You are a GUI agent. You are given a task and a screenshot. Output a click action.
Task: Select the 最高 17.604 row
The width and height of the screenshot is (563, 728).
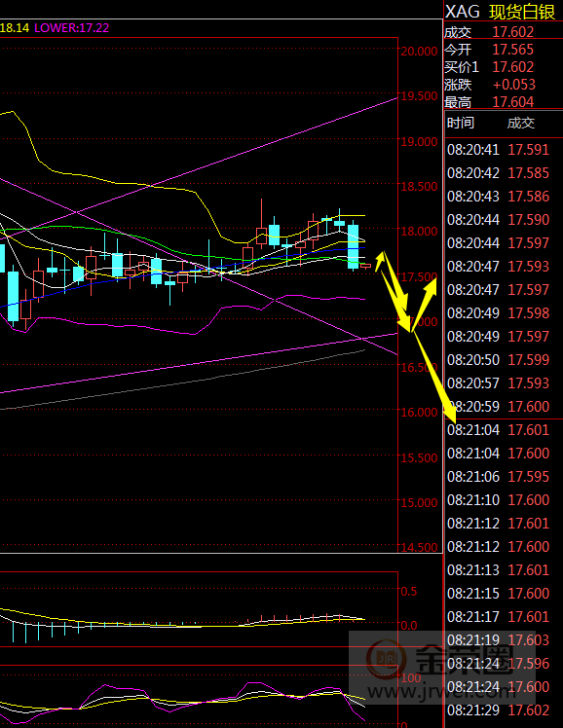(x=503, y=102)
